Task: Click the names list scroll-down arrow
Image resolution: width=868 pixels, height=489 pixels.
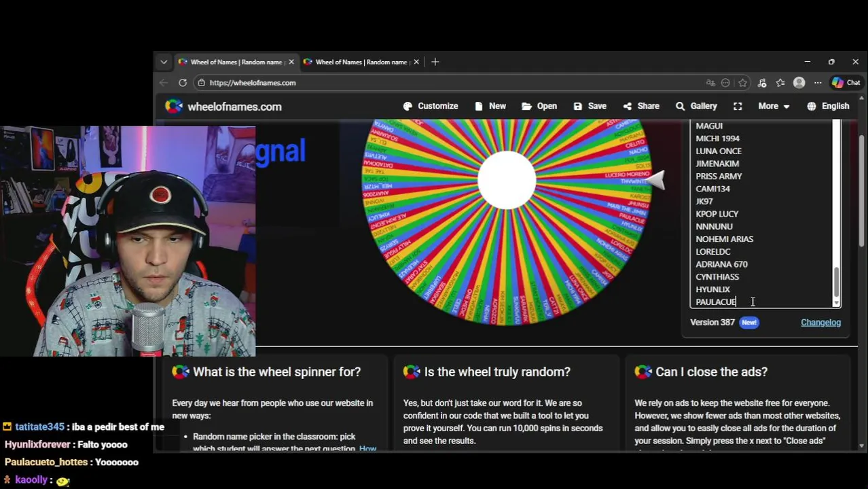Action: [x=836, y=303]
